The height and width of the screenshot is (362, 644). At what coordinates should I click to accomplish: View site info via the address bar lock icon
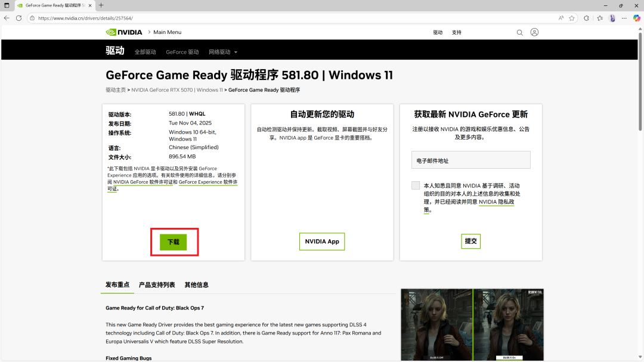pos(32,18)
